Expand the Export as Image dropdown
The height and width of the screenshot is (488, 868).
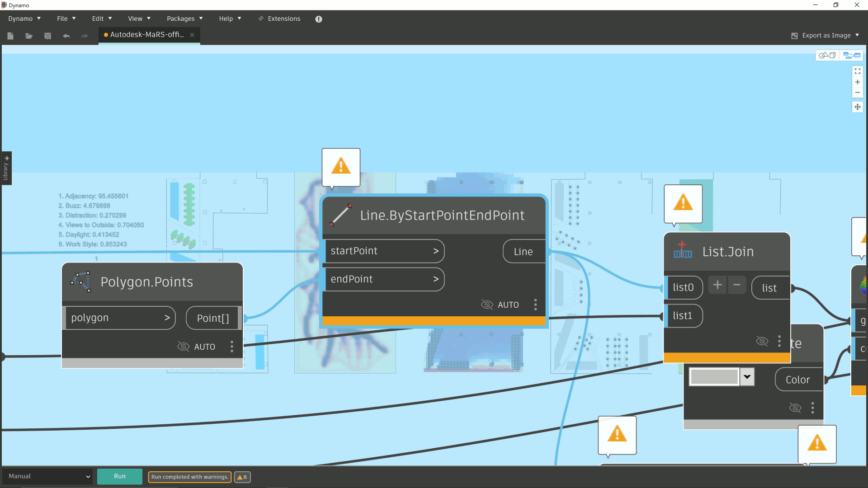pyautogui.click(x=857, y=35)
